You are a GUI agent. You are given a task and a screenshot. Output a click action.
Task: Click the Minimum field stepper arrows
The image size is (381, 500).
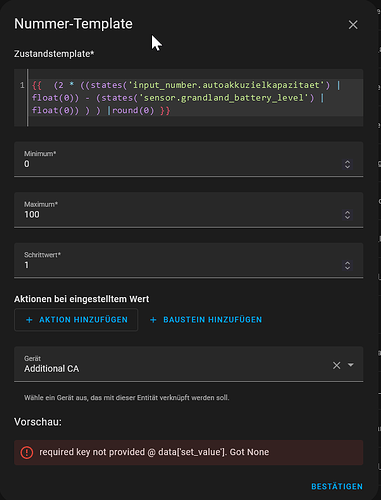(347, 164)
